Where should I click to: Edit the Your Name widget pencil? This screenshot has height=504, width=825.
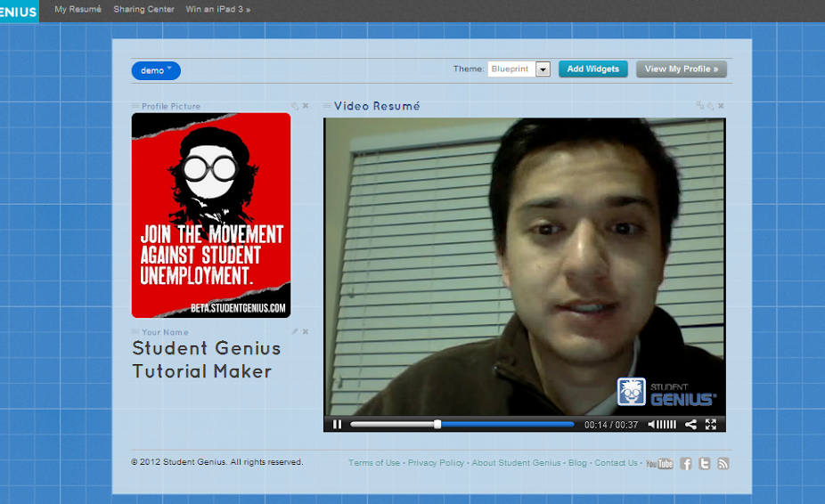click(295, 331)
